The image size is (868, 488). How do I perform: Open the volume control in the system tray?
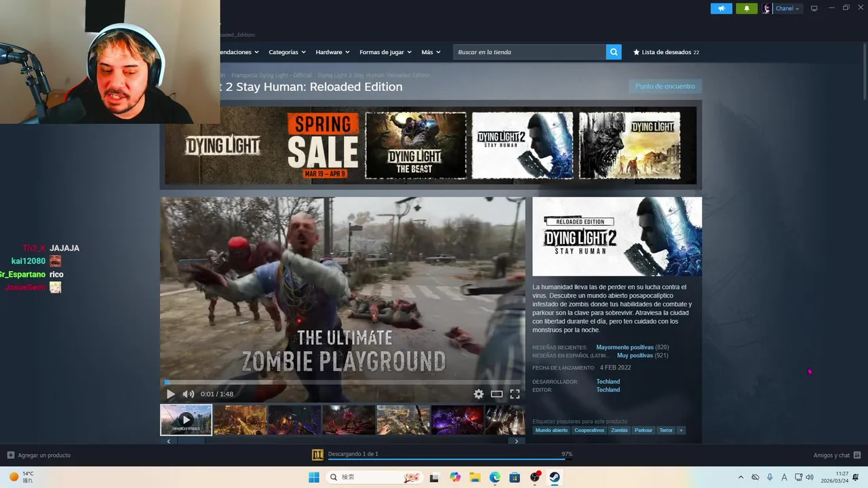coord(810,477)
